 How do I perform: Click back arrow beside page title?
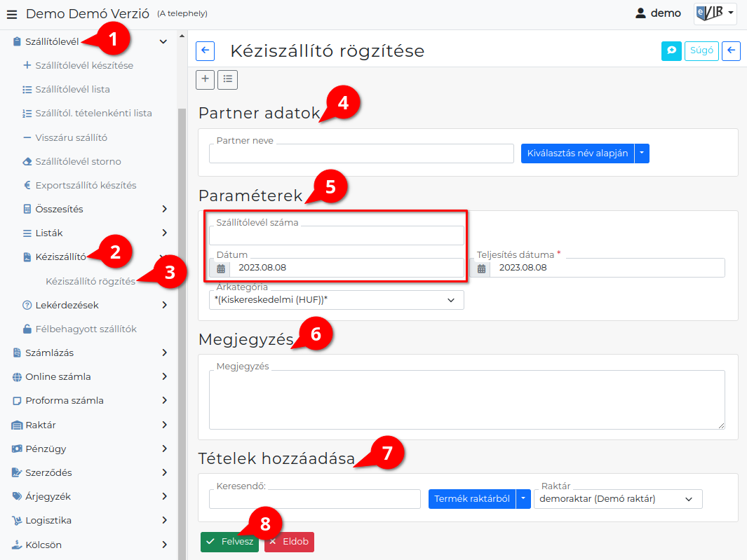pos(206,51)
